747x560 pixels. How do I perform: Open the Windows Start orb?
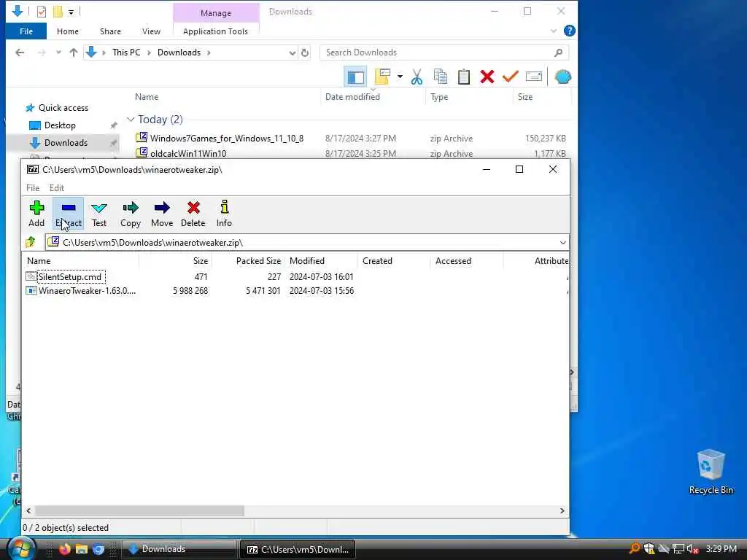(x=20, y=548)
